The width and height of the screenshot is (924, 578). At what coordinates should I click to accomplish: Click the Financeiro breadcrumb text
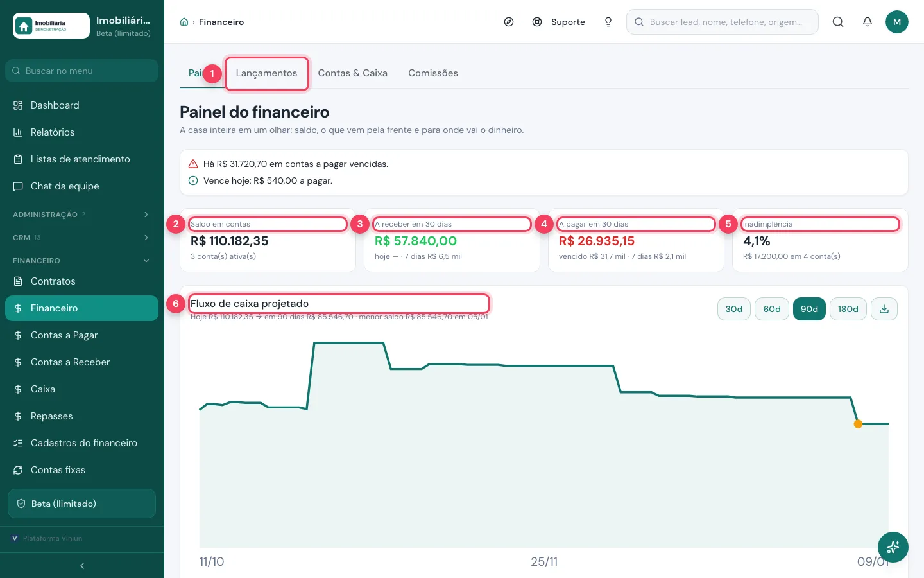pyautogui.click(x=221, y=22)
